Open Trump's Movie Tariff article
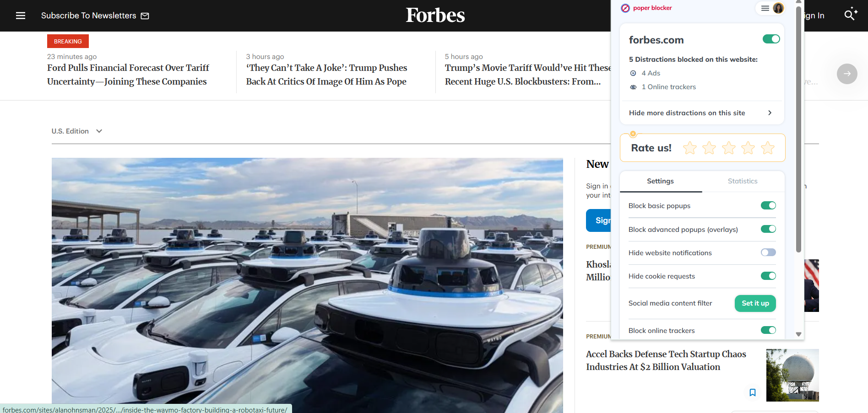 [x=528, y=75]
